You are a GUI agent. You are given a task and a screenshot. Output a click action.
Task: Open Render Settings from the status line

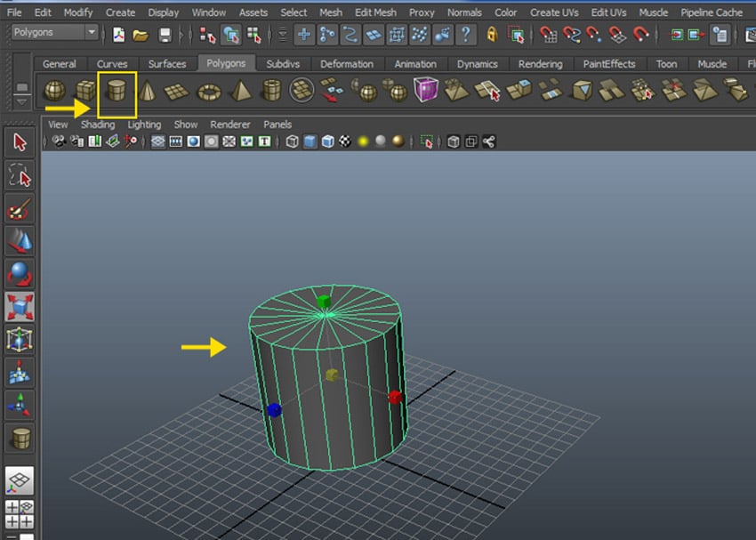pos(750,35)
